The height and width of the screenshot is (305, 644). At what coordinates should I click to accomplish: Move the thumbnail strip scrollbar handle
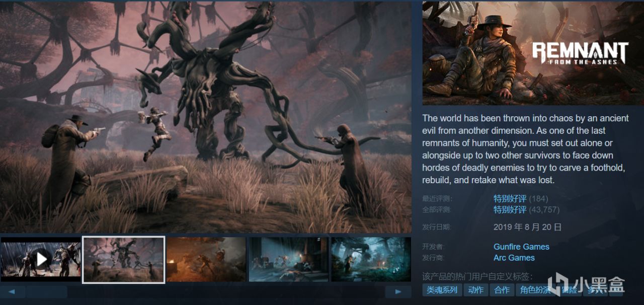pyautogui.click(x=47, y=292)
